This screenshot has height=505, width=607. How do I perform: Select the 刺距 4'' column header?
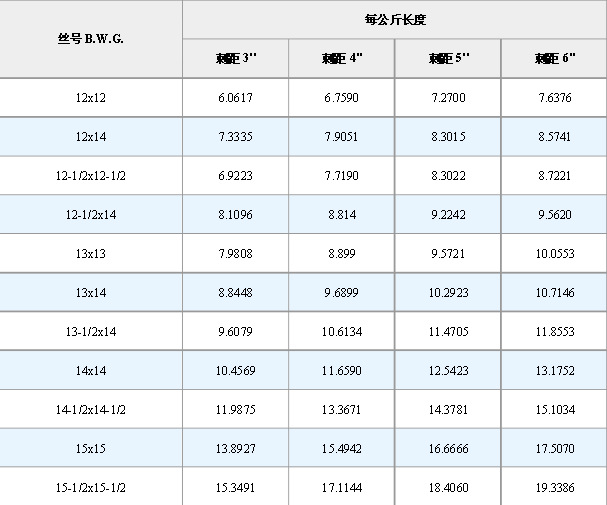point(342,58)
